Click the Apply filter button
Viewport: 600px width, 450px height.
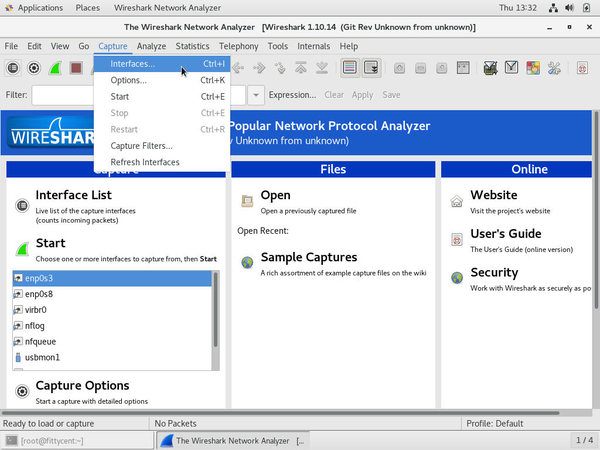tap(362, 95)
